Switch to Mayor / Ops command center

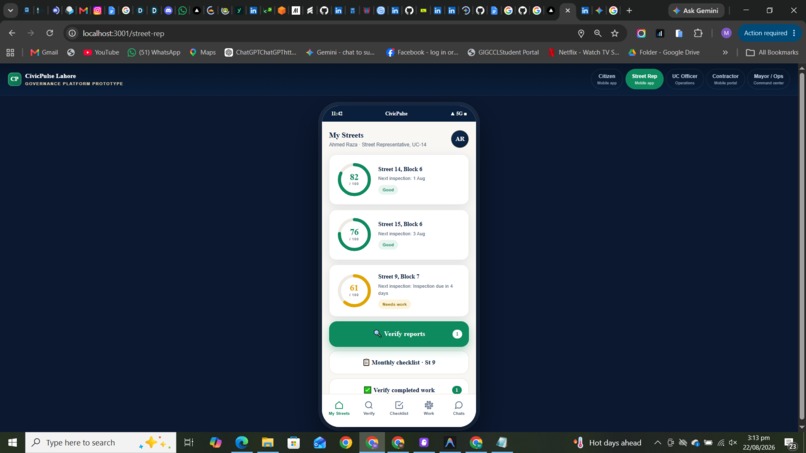(x=768, y=79)
